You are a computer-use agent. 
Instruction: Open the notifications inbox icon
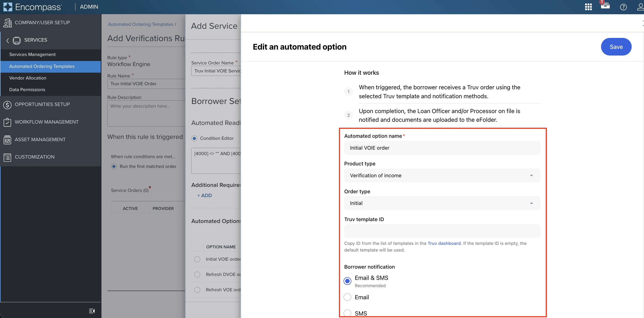605,7
